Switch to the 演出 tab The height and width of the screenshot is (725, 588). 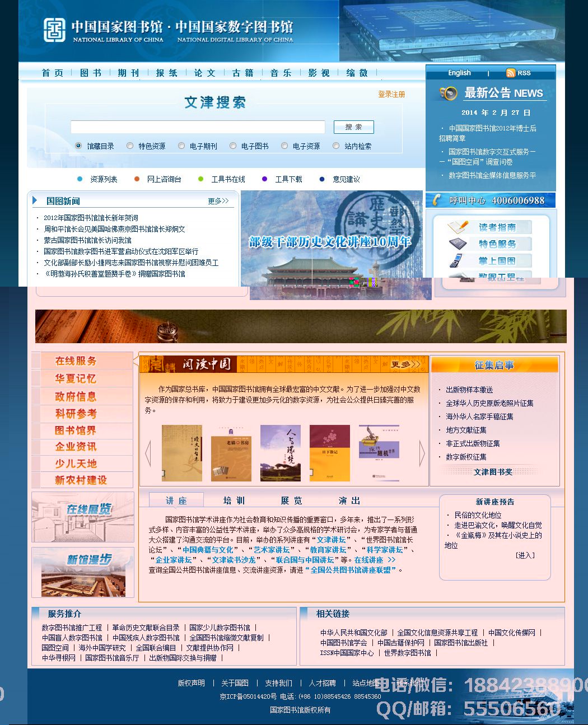point(349,501)
